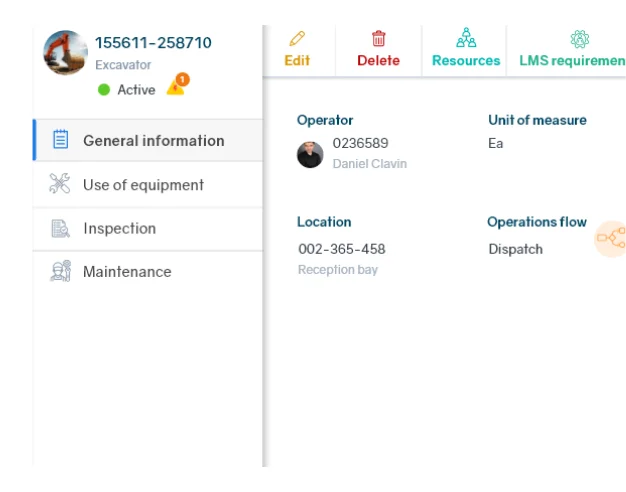Viewport: 626px width, 492px height.
Task: Click the LMS requirements atom icon
Action: pyautogui.click(x=579, y=39)
